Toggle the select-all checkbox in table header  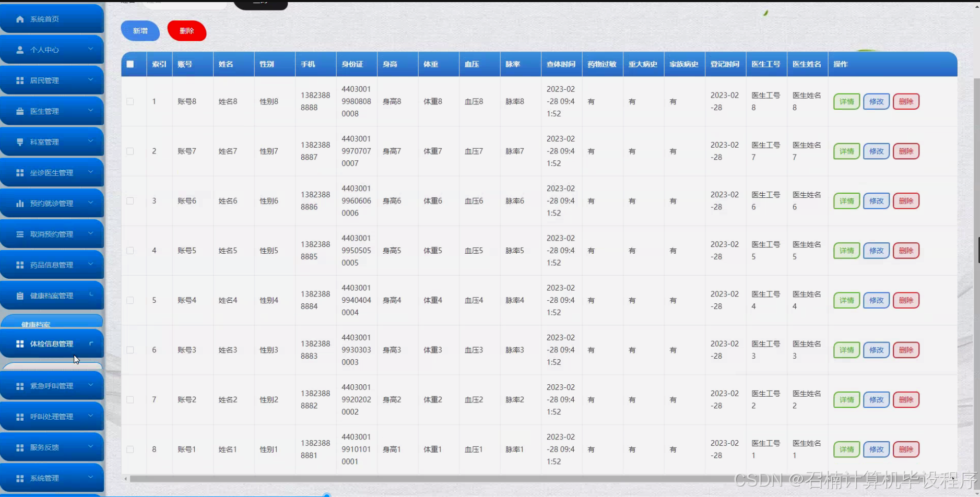click(130, 64)
